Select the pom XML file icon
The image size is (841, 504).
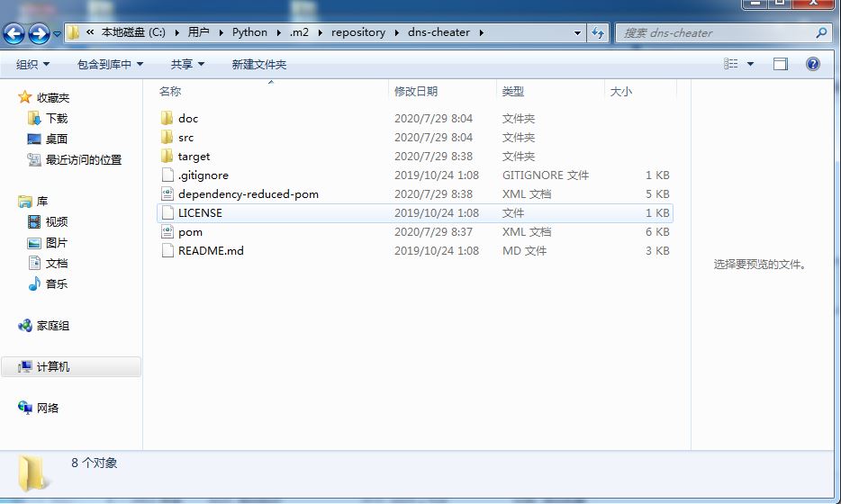point(167,232)
